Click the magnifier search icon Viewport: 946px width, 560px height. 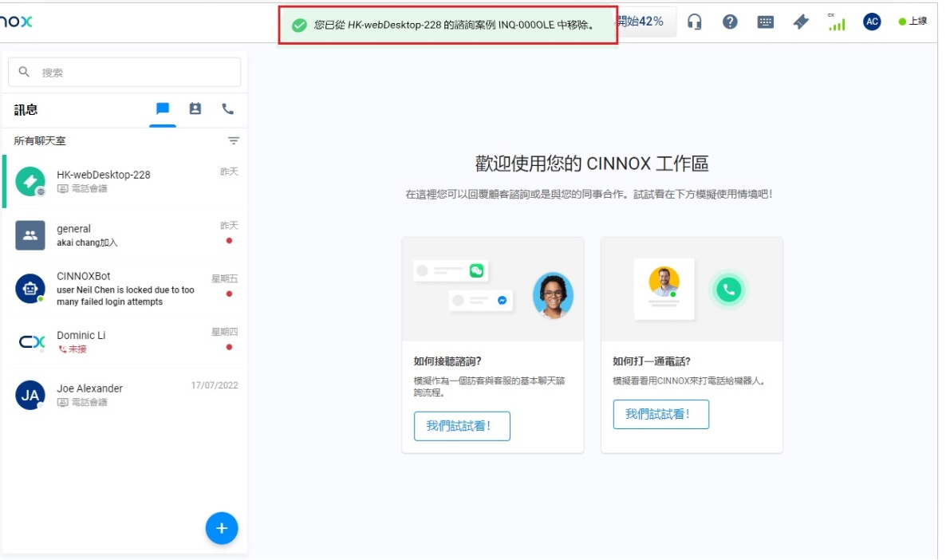coord(24,72)
